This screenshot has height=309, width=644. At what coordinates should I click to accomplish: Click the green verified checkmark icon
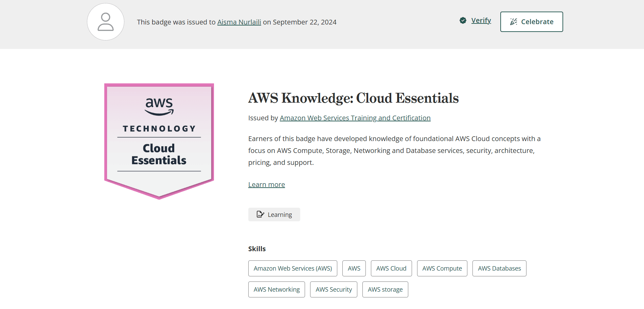click(x=463, y=20)
